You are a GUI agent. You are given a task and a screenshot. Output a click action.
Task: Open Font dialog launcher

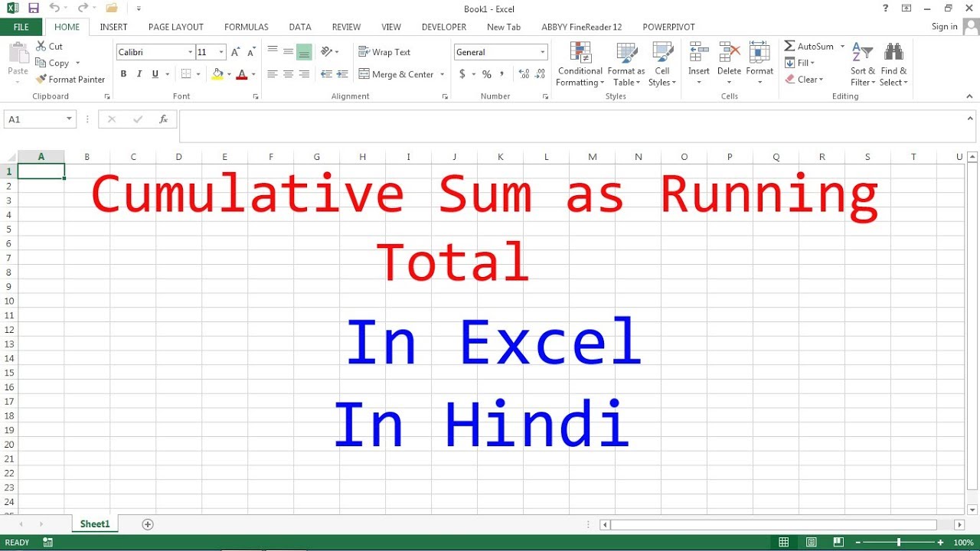tap(257, 96)
